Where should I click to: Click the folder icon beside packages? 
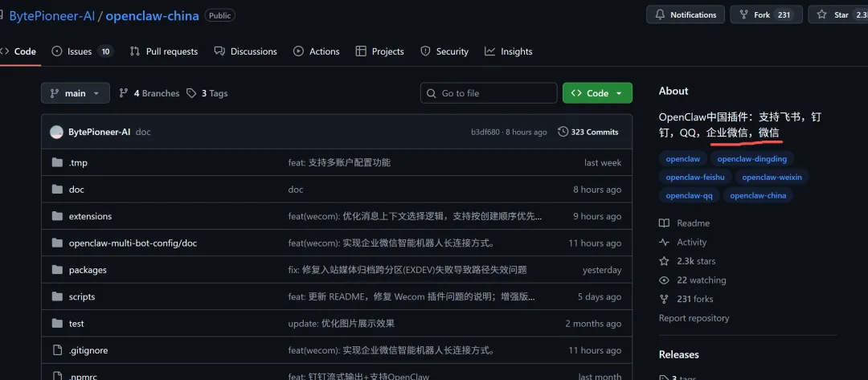57,270
